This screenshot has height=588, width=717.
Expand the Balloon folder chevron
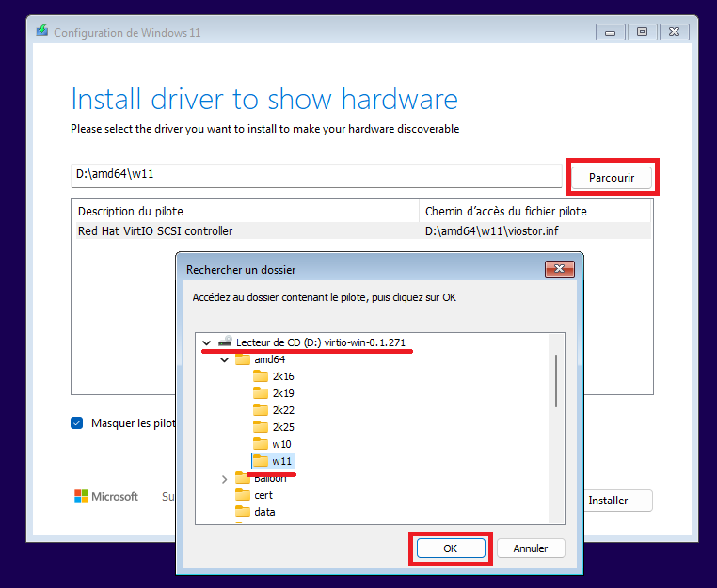225,479
